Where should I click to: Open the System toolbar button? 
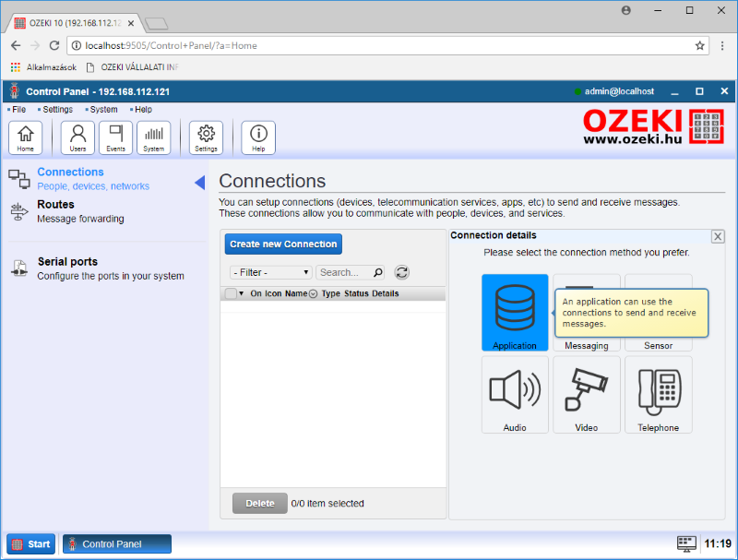click(154, 137)
